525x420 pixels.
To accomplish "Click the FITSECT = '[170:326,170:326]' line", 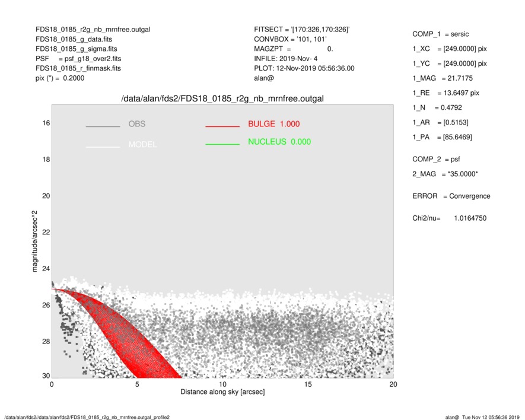I will point(302,30).
